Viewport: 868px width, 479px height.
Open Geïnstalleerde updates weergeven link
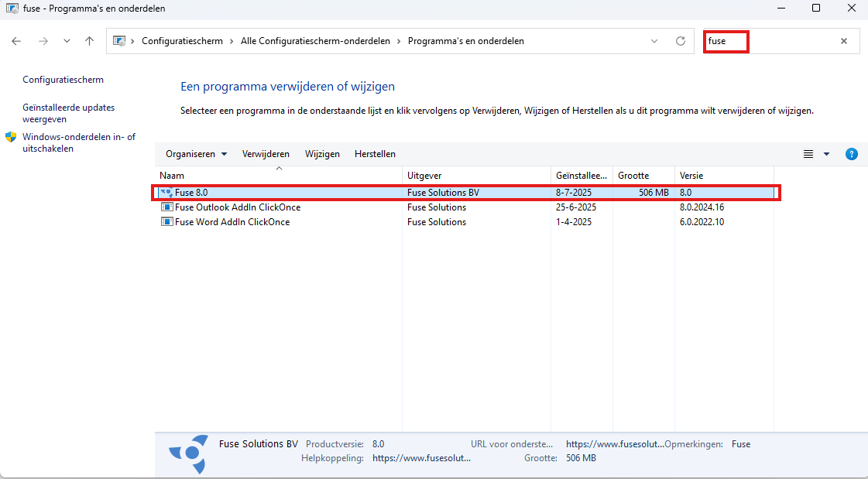[69, 113]
